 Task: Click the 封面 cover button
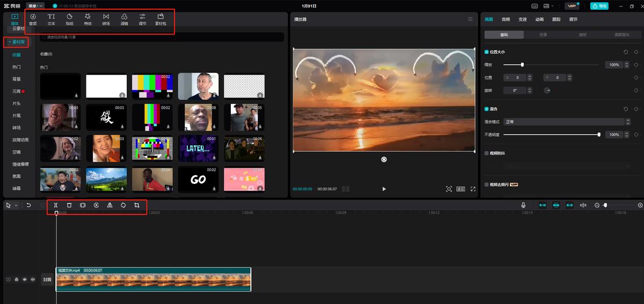(47, 279)
